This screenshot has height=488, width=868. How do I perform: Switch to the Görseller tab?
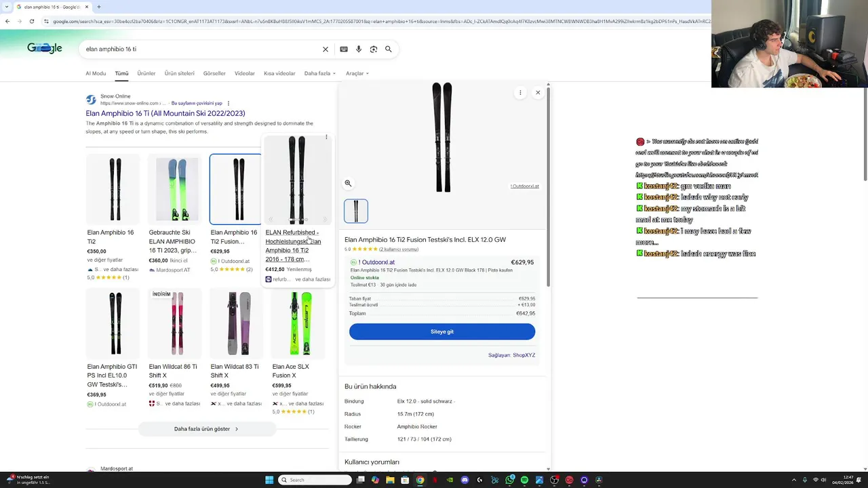point(214,73)
